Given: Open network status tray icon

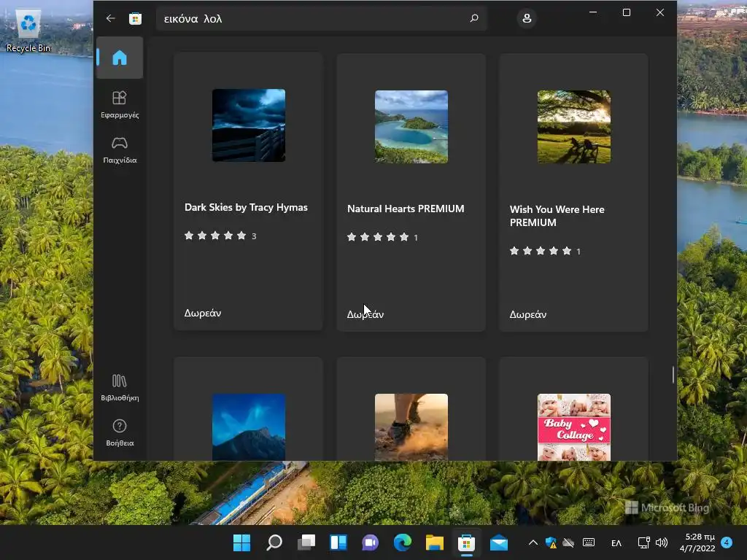Looking at the screenshot, I should click(x=643, y=542).
